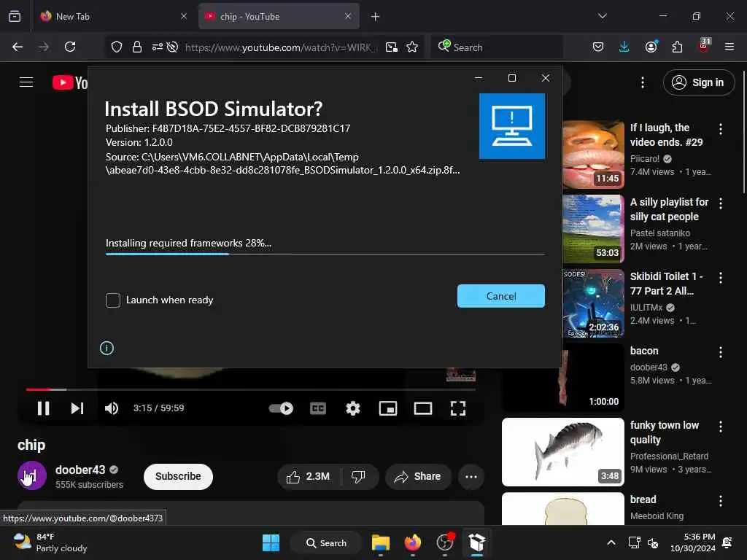Open the YouTube guide hamburger menu

[x=26, y=82]
